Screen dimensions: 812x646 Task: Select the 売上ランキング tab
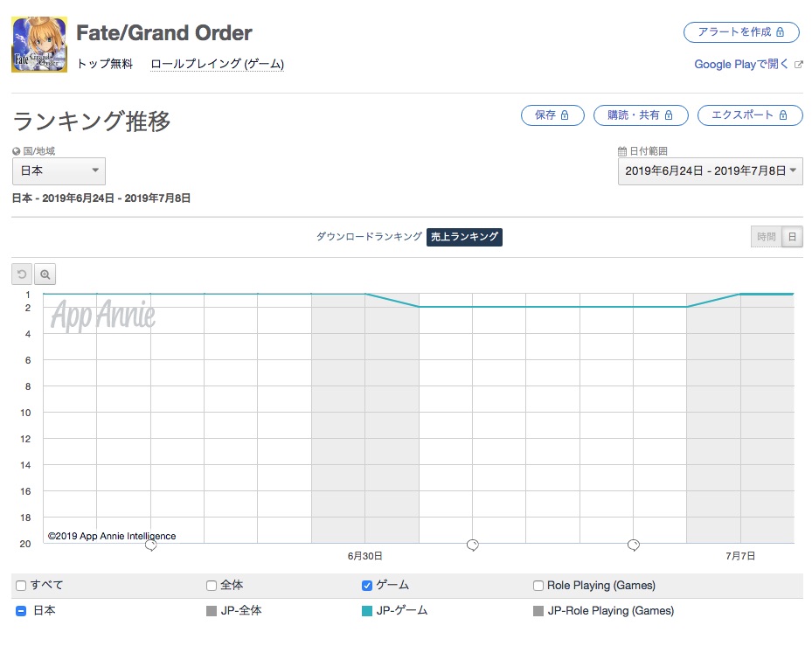click(464, 237)
